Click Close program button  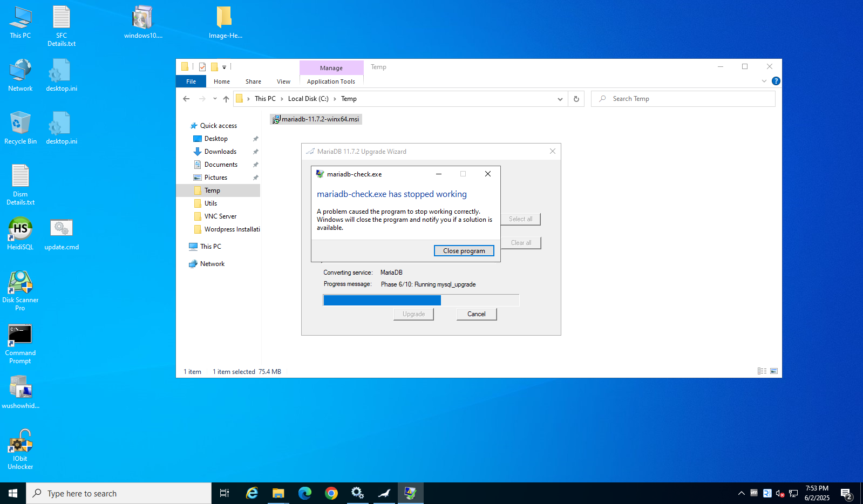(x=464, y=251)
